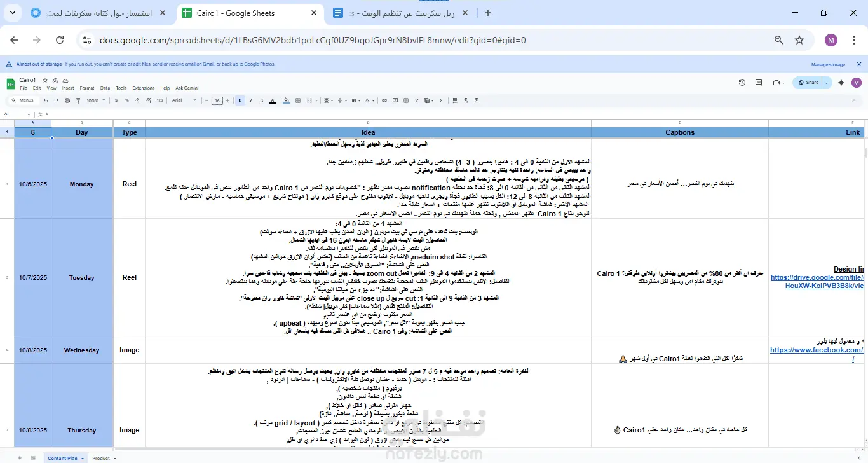Click the font size field
Viewport: 868px width, 463px height.
(217, 100)
